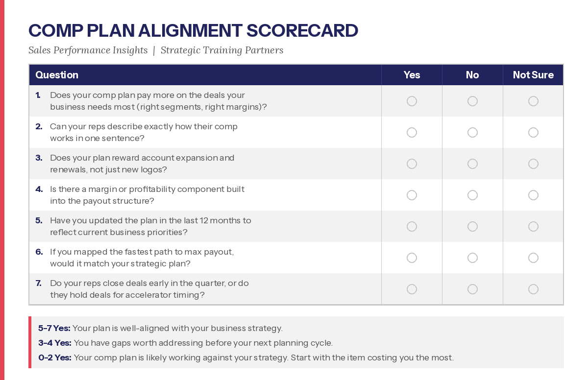
Task: Click the 0-2 Yes scoring guidance line
Action: tap(245, 357)
